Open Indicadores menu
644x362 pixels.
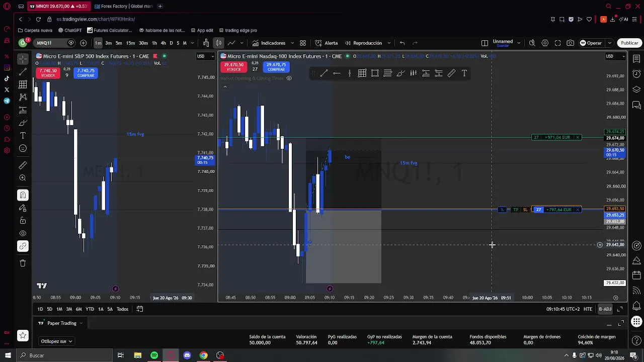269,43
